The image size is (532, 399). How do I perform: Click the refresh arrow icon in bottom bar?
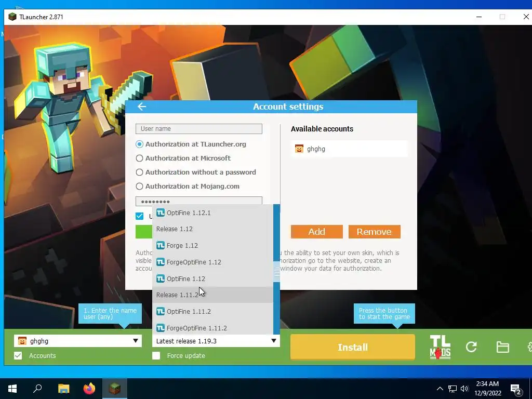(471, 347)
